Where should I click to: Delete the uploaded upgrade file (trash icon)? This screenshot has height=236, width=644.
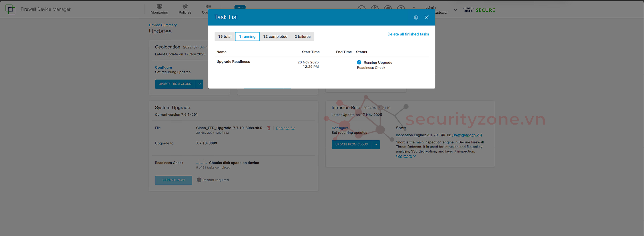[x=269, y=128]
